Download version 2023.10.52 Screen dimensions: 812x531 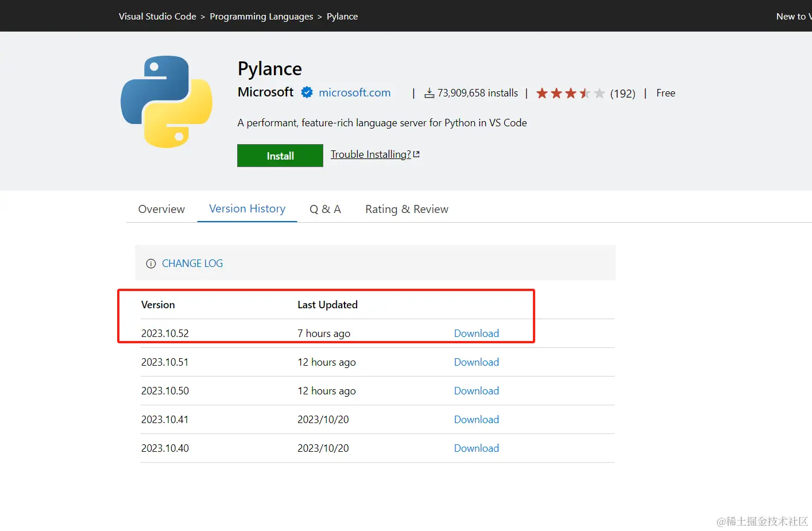(476, 334)
